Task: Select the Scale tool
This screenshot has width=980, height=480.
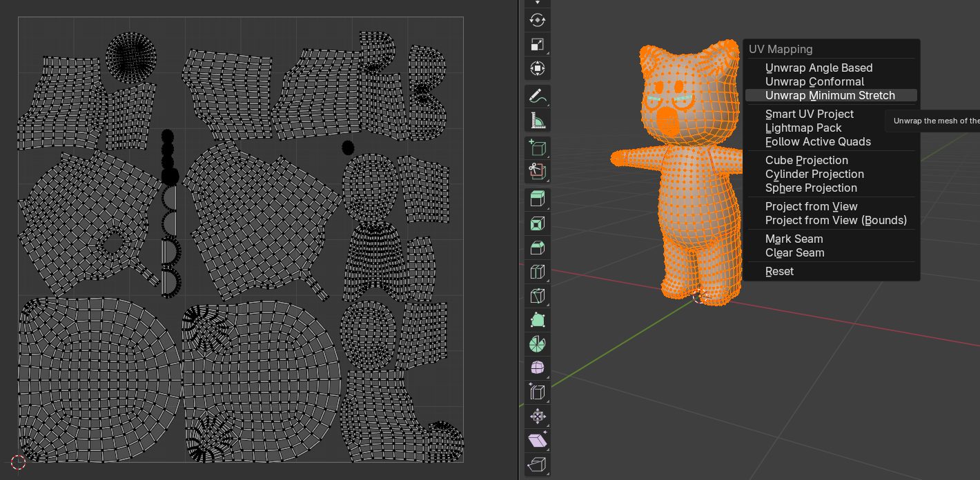Action: pyautogui.click(x=538, y=44)
